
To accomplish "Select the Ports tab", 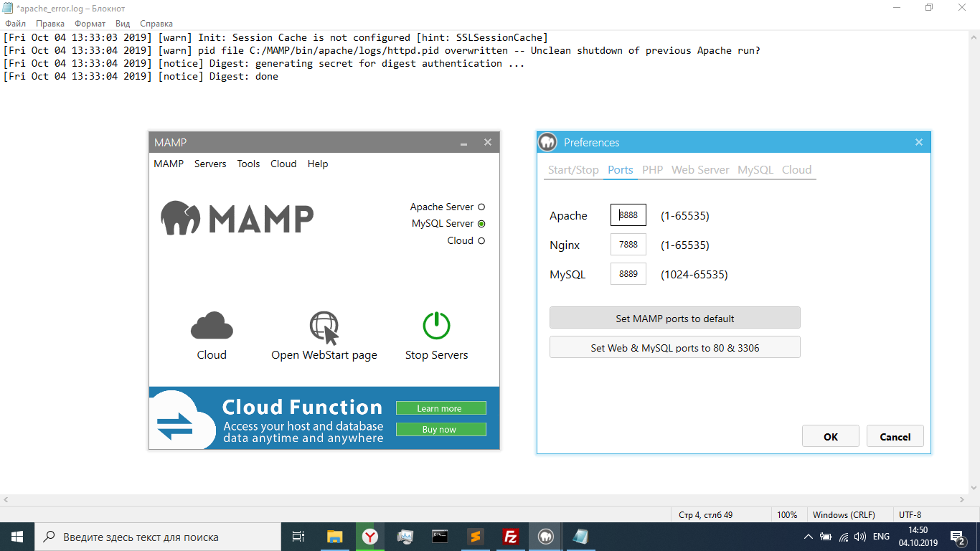I will point(621,170).
